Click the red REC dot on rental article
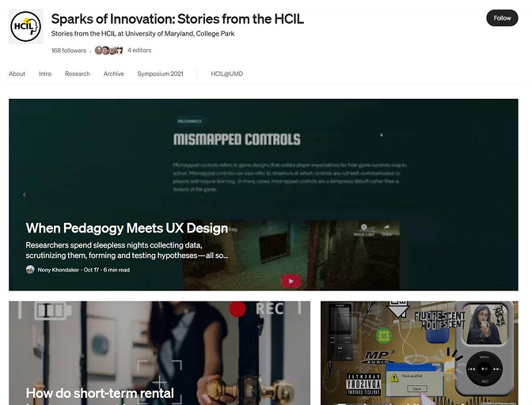532x405 pixels. [237, 309]
